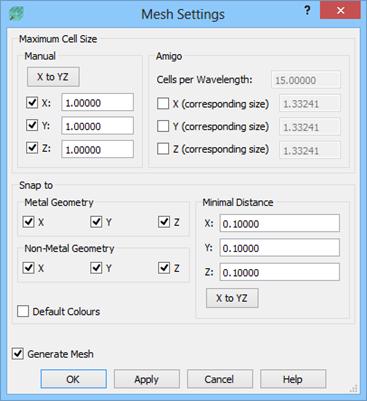Screen dimensions: 367x401
Task: Toggle Metal Geometry Z snap checkbox
Action: [x=164, y=222]
